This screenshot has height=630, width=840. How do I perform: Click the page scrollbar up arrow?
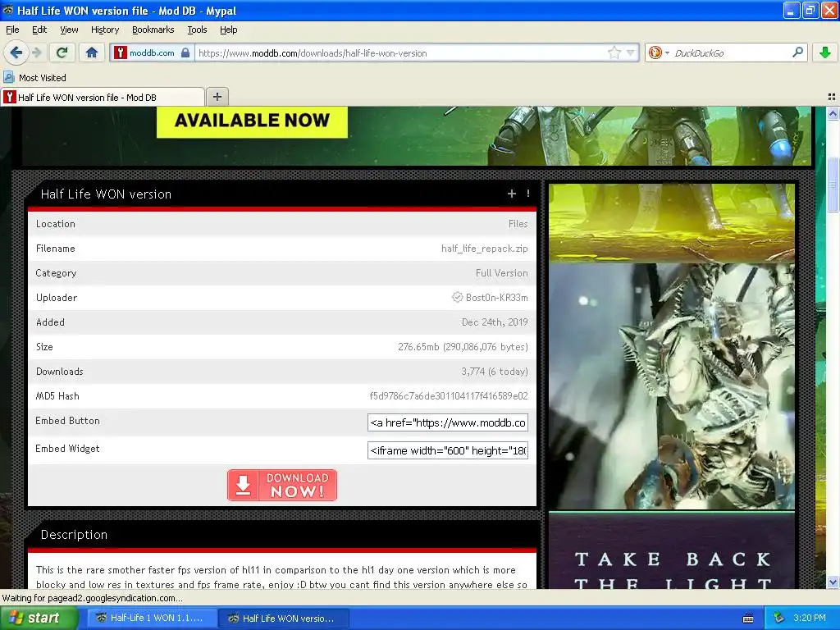pyautogui.click(x=833, y=113)
